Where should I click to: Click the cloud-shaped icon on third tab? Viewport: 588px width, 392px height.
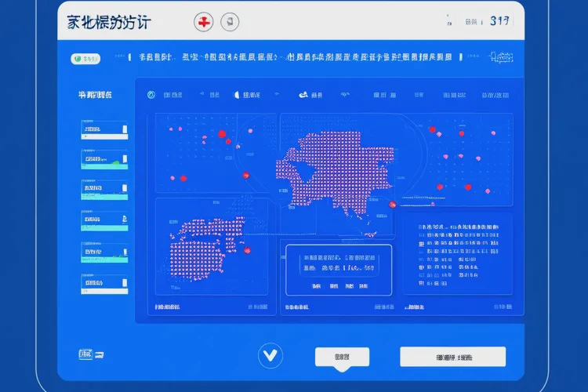pos(303,96)
